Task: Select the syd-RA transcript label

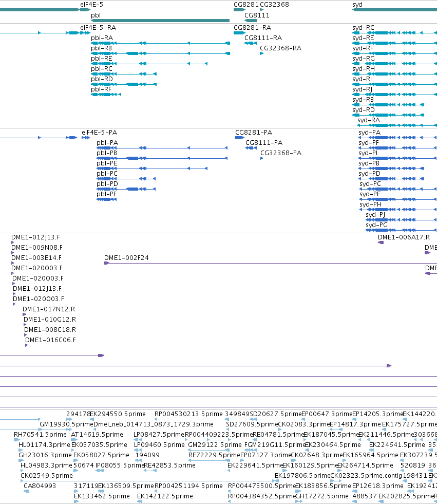Action: click(369, 120)
